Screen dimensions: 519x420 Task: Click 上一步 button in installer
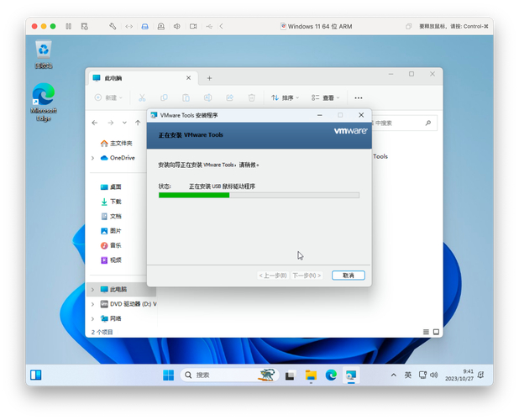point(273,276)
